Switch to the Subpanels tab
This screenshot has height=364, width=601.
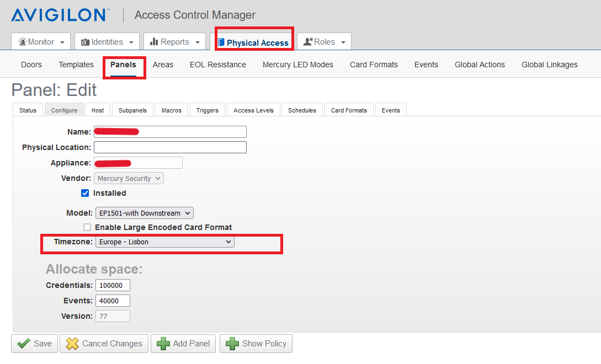click(132, 110)
